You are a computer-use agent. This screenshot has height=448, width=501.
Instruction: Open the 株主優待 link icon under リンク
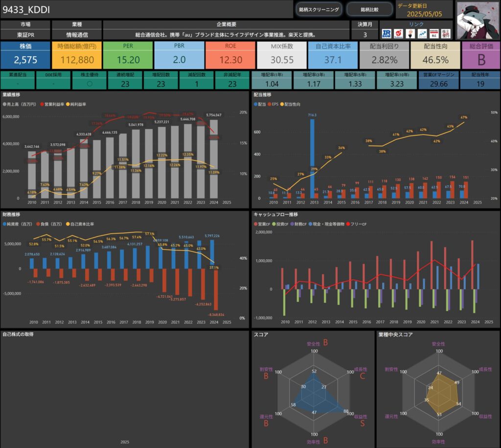[x=446, y=34]
